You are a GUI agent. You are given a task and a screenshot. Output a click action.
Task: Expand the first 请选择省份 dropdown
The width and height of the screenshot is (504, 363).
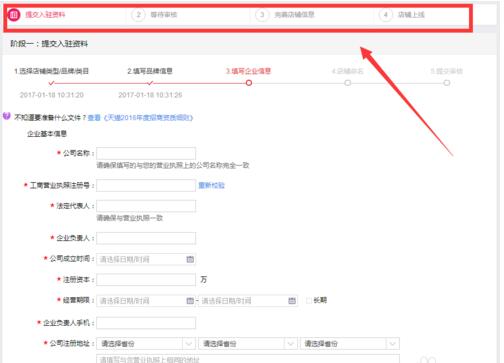188,343
